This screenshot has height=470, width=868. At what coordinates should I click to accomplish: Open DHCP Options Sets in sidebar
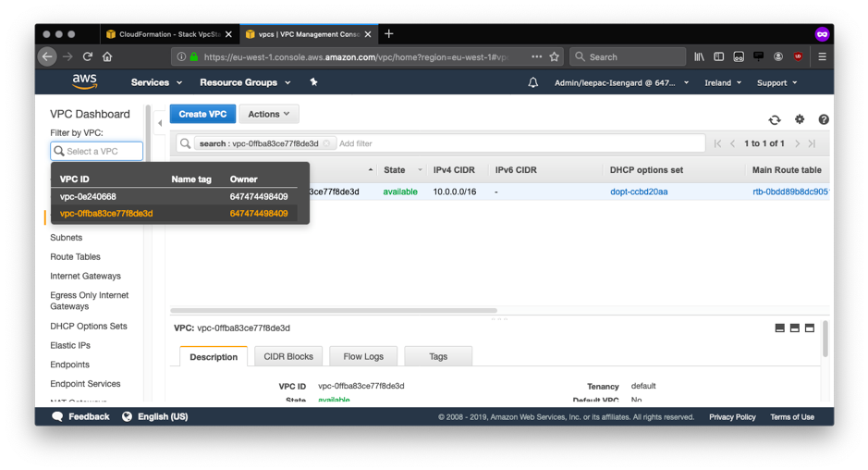(x=89, y=327)
